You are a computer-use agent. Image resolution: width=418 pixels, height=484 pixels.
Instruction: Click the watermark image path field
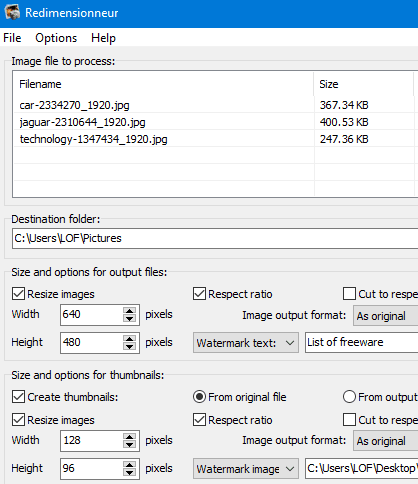tap(362, 468)
